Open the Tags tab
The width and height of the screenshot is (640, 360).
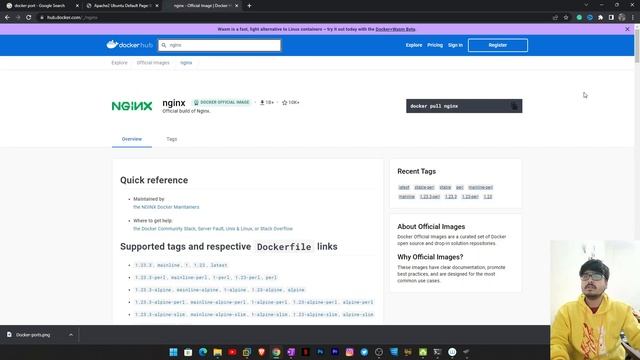[x=172, y=139]
